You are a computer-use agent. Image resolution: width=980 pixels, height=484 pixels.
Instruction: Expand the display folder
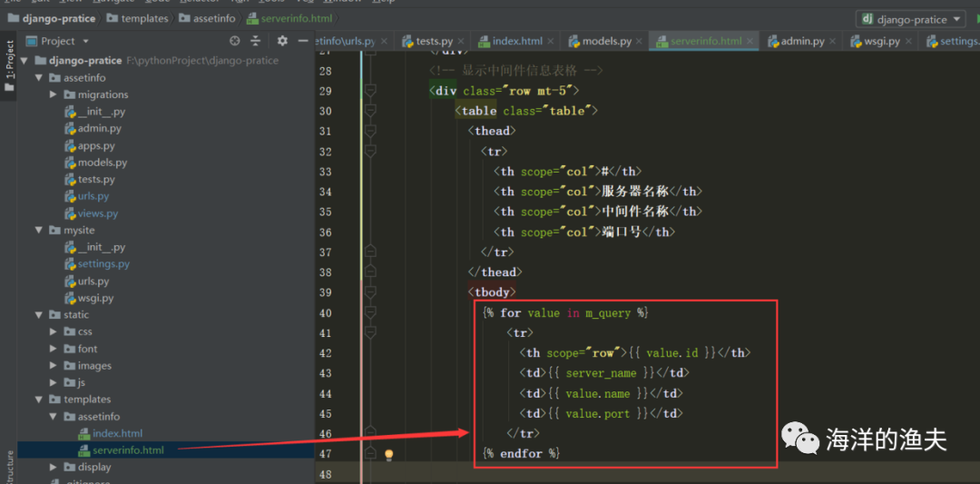[54, 467]
